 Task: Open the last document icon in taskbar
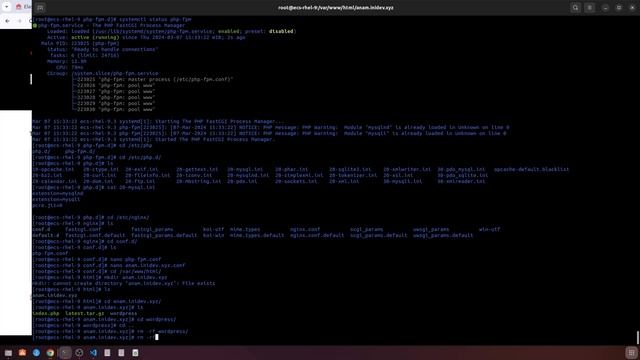click(135, 353)
